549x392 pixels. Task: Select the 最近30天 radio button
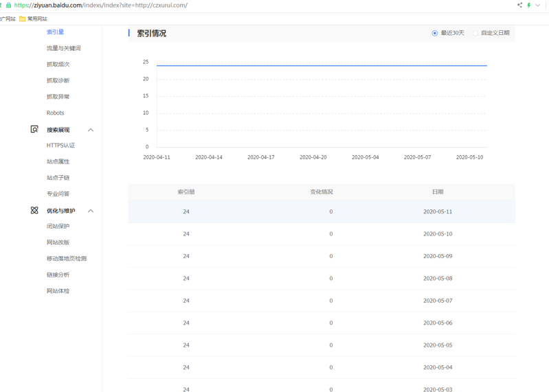[x=435, y=33]
